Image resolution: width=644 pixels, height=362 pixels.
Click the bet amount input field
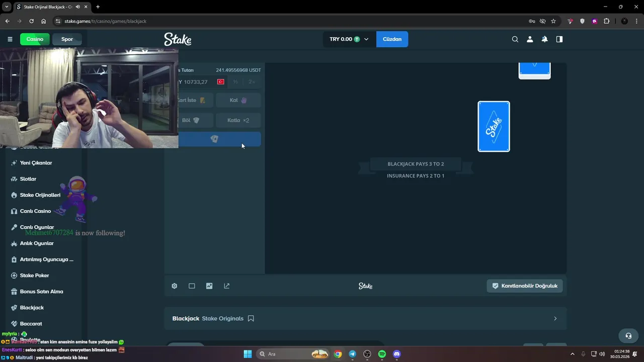click(202, 82)
